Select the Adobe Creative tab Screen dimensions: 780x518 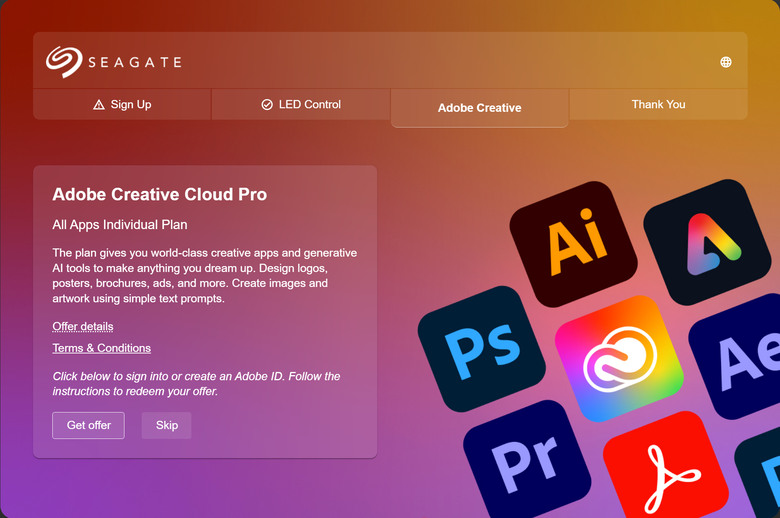pos(480,108)
